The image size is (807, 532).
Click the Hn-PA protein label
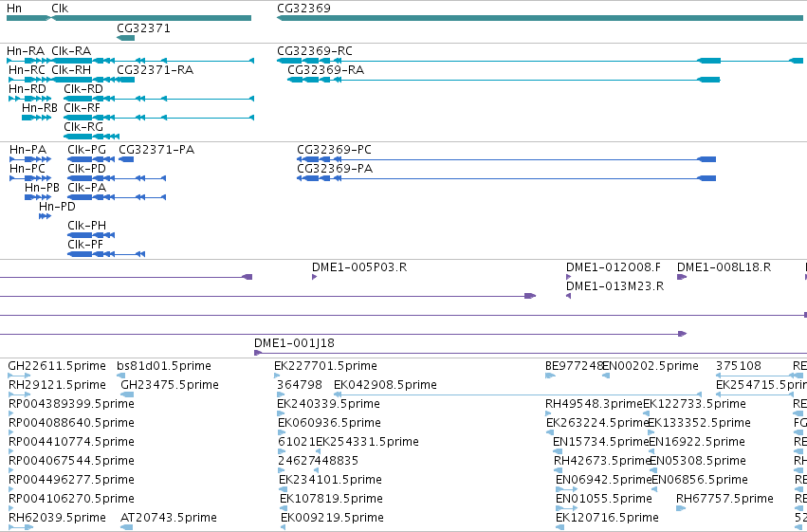coord(28,150)
